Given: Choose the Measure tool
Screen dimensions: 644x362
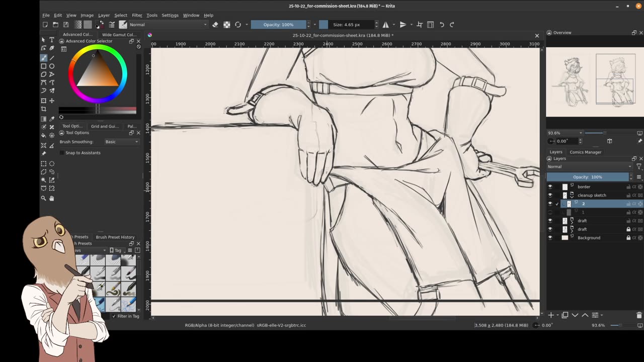Looking at the screenshot, I should (52, 145).
